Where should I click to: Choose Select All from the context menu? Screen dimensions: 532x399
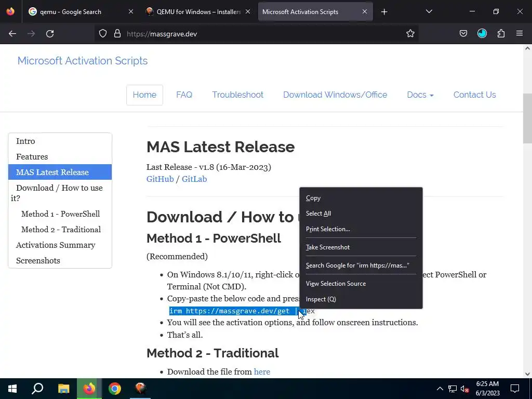(x=361, y=214)
